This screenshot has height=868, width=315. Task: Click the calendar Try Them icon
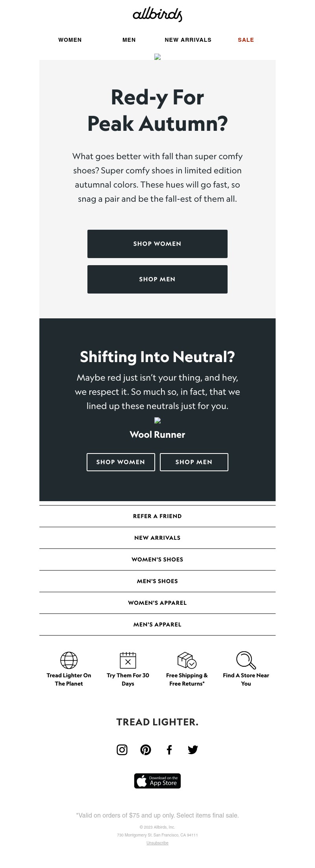(x=128, y=660)
